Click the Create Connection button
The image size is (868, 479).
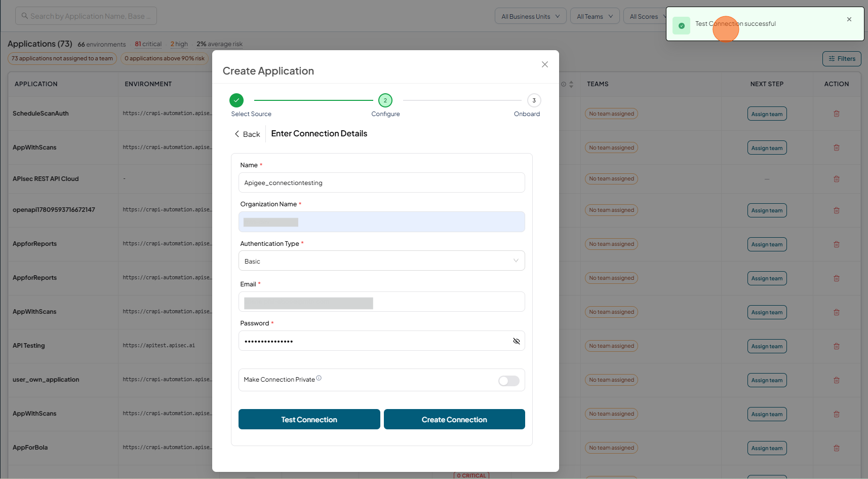(454, 419)
